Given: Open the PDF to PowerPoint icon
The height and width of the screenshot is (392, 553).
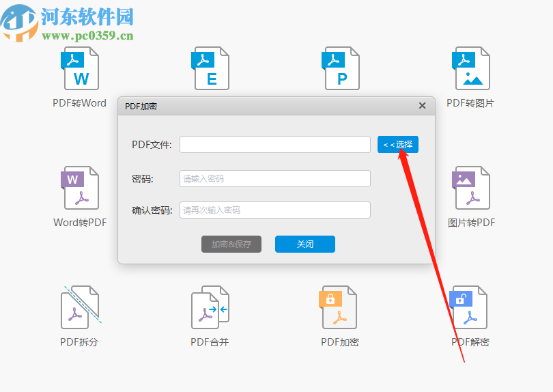Looking at the screenshot, I should (341, 68).
